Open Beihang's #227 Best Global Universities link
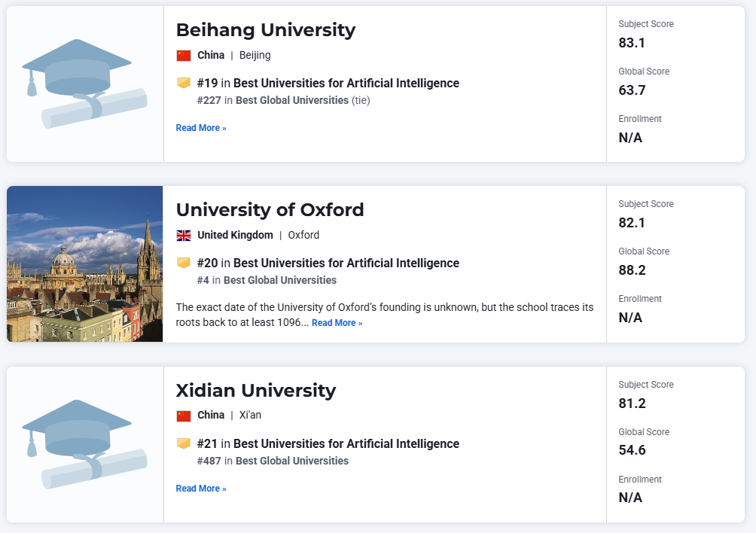The image size is (756, 533). 291,100
